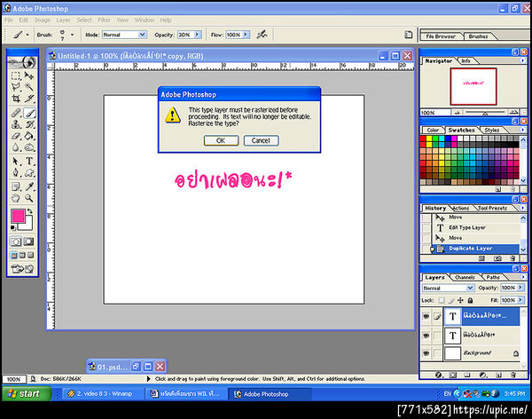Select the Custom Shape tool

click(29, 172)
